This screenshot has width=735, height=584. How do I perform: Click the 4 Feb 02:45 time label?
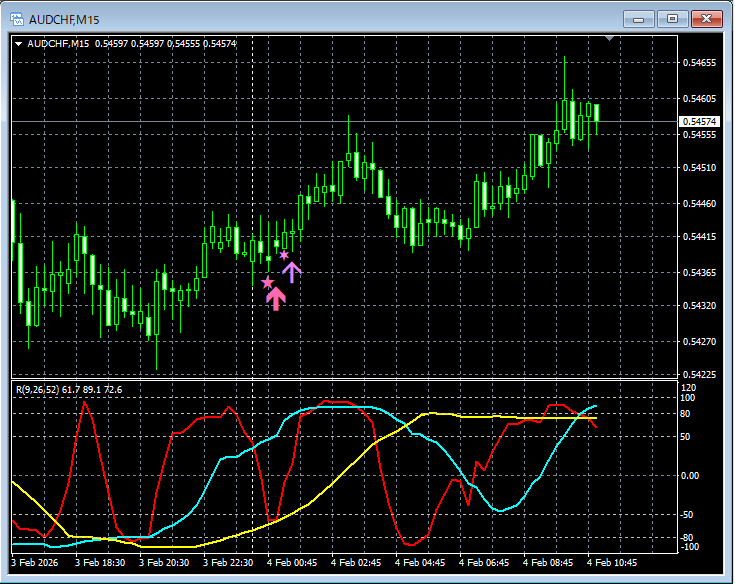(356, 562)
